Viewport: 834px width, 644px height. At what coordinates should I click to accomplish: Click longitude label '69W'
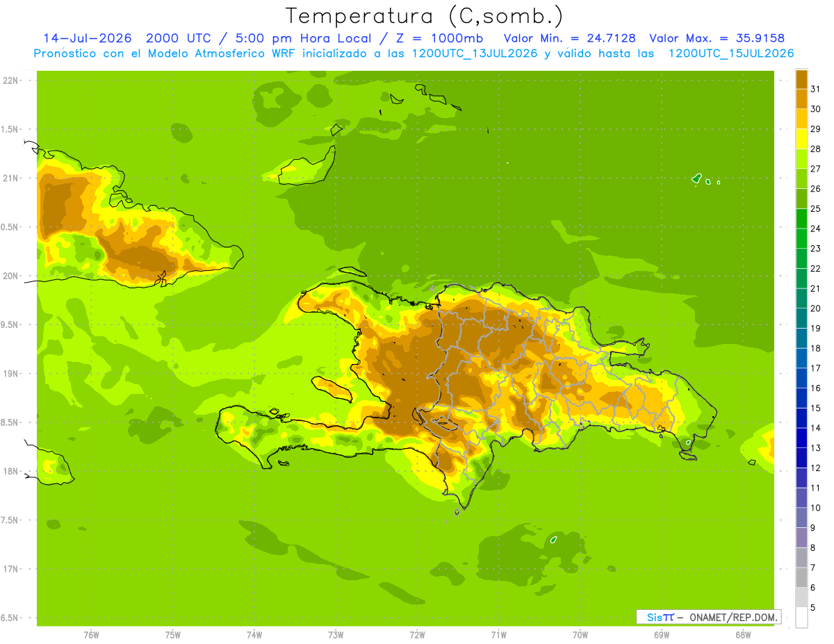pos(662,635)
